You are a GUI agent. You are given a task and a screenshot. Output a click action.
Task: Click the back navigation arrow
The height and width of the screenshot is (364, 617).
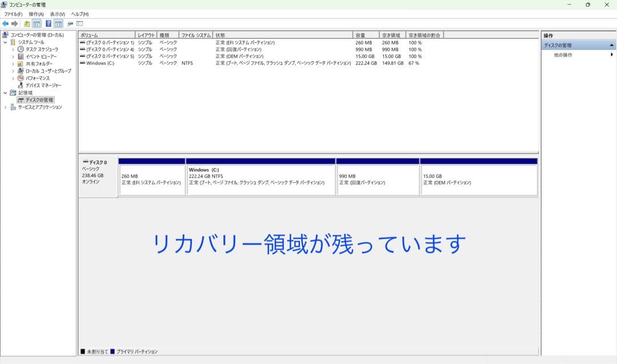[x=6, y=23]
